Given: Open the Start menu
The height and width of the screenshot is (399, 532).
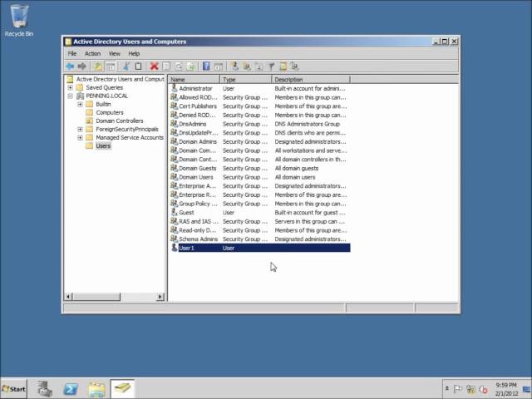Looking at the screenshot, I should [x=13, y=389].
